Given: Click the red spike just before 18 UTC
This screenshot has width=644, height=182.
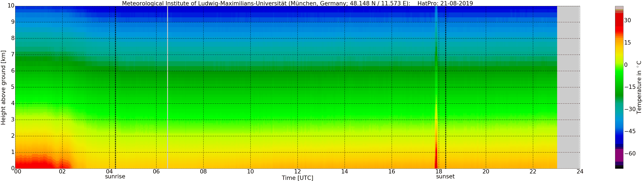Looking at the screenshot, I should 436,158.
